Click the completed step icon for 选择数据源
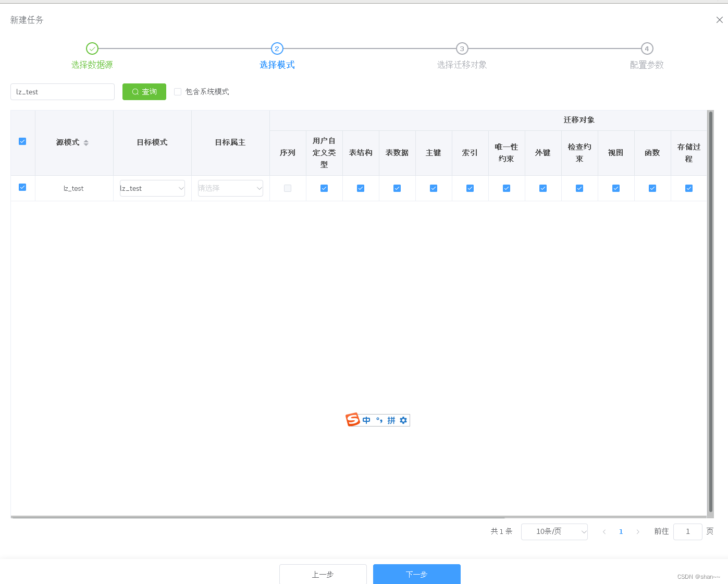The width and height of the screenshot is (728, 584). point(92,48)
